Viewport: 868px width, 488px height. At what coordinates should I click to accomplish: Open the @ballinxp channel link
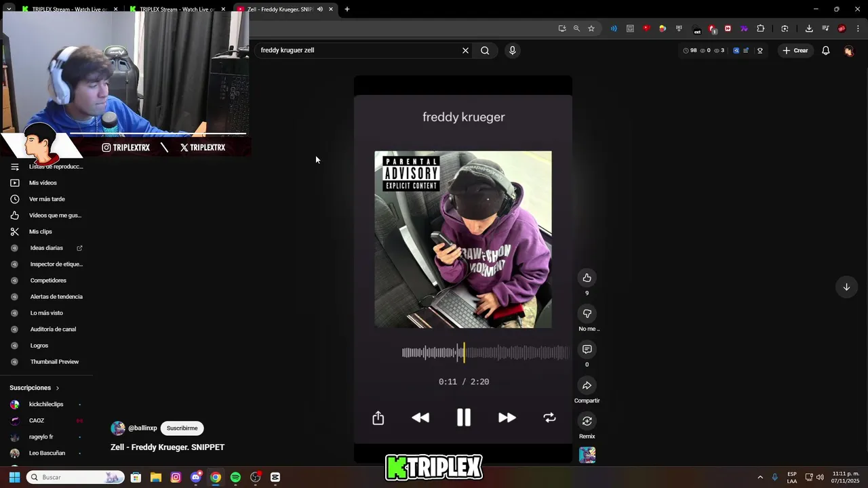pyautogui.click(x=142, y=428)
